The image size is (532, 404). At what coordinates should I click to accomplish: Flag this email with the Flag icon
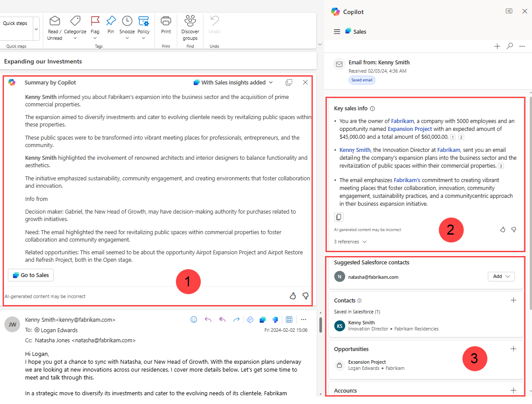(95, 21)
